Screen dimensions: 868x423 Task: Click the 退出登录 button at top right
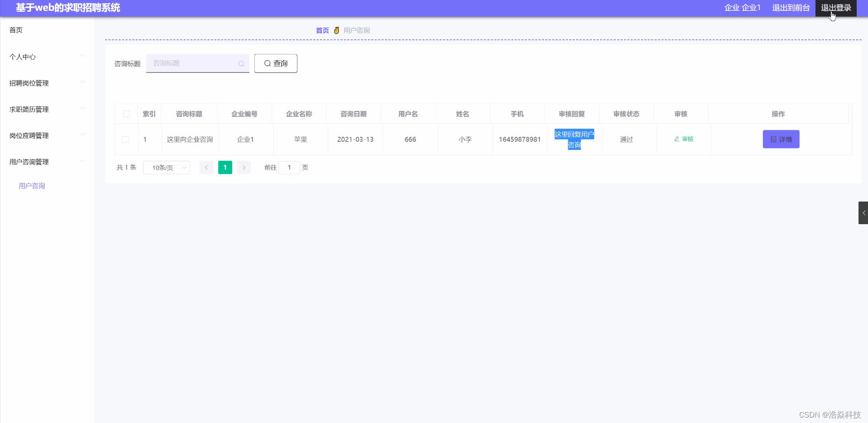coord(836,8)
